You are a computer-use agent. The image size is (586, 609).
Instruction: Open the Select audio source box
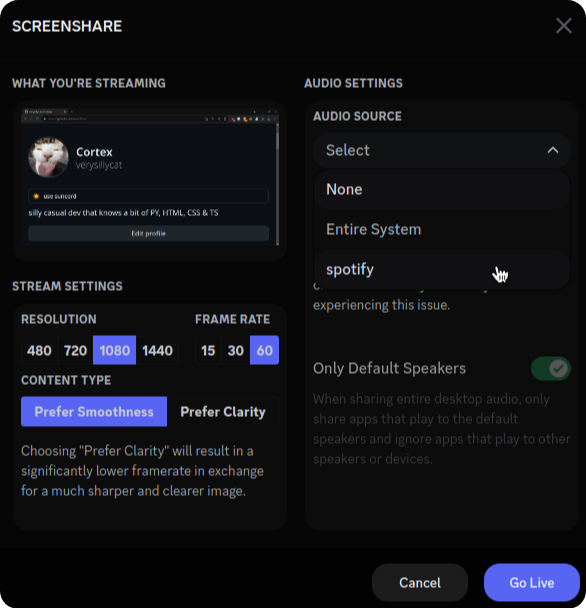[442, 150]
